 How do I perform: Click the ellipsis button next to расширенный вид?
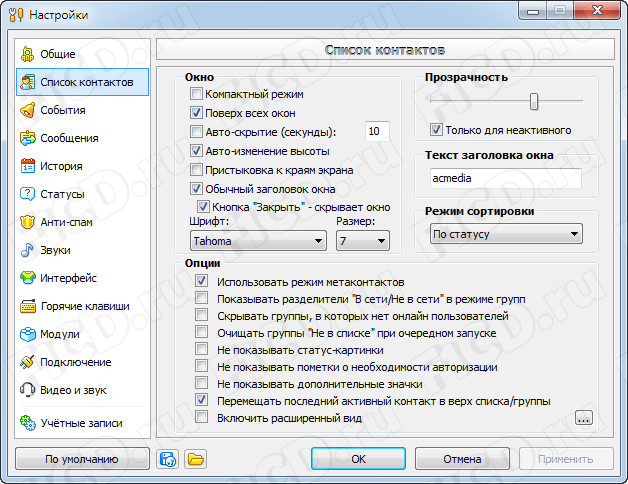[584, 418]
